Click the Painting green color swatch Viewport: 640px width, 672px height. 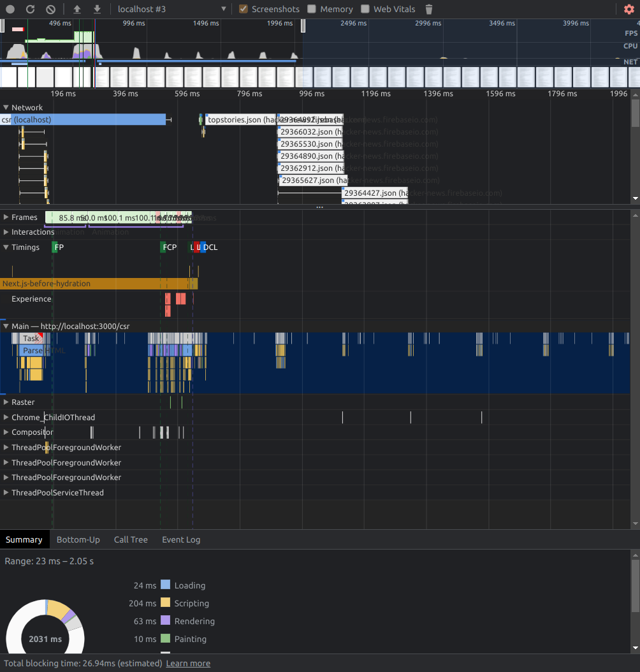(165, 638)
